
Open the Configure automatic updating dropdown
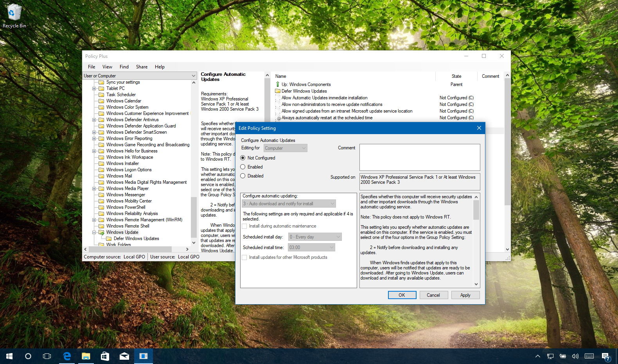pyautogui.click(x=289, y=204)
